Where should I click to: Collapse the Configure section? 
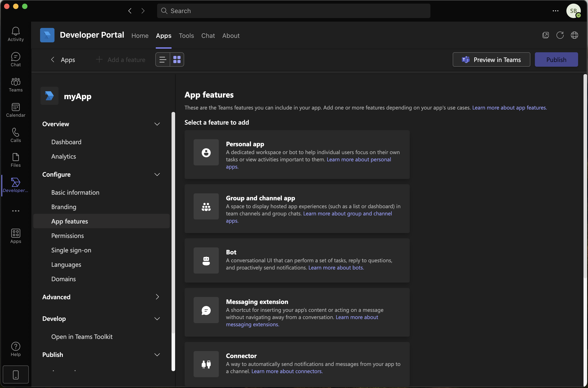(157, 174)
